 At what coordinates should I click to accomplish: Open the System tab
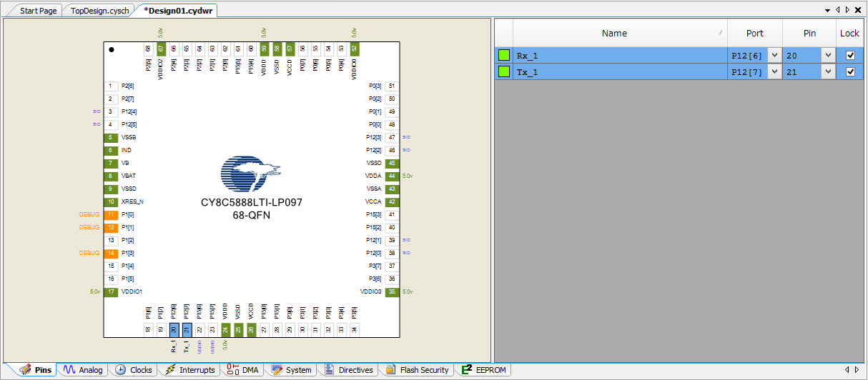(292, 370)
